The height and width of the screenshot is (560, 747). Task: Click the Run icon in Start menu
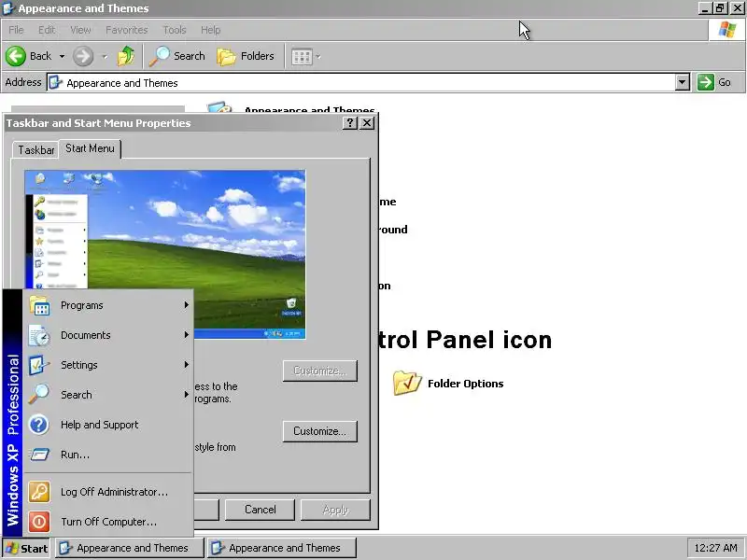click(x=39, y=455)
